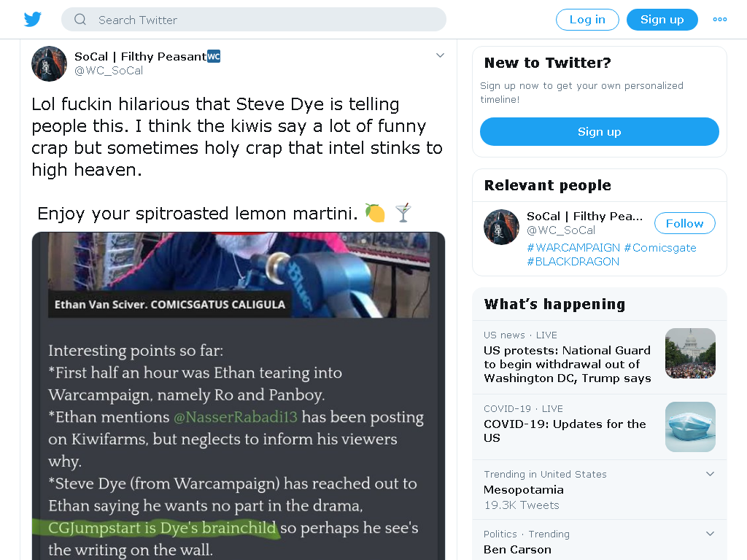This screenshot has width=747, height=560.
Task: Open the US protests Capitol thumbnail
Action: click(x=690, y=354)
